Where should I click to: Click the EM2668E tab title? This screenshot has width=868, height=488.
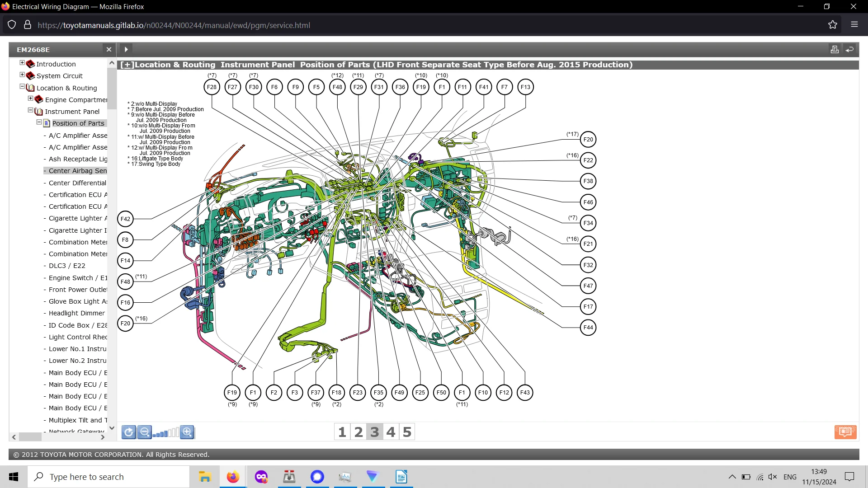point(33,50)
